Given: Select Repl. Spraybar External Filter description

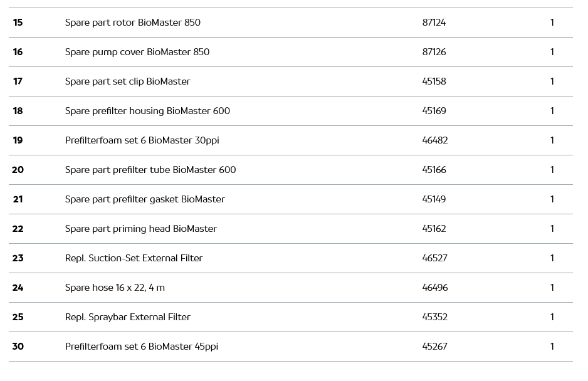Looking at the screenshot, I should point(127,317).
